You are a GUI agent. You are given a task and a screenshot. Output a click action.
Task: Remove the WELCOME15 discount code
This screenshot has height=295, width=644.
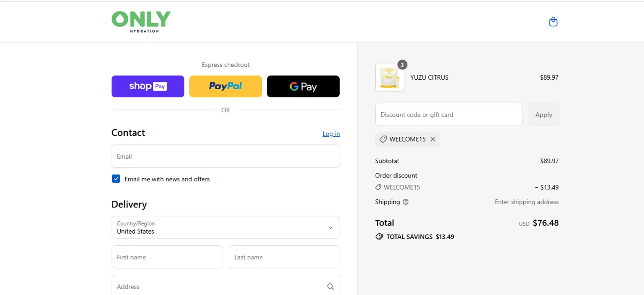point(433,139)
